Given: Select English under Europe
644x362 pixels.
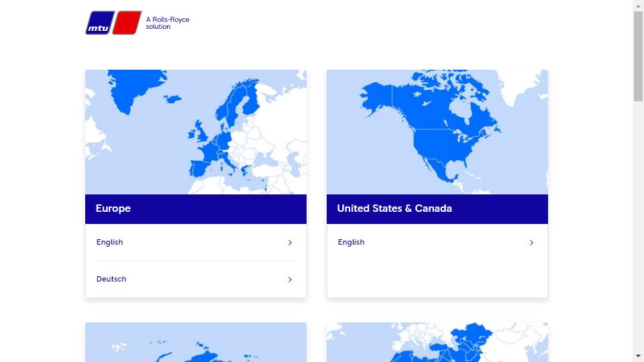Looking at the screenshot, I should tap(195, 242).
